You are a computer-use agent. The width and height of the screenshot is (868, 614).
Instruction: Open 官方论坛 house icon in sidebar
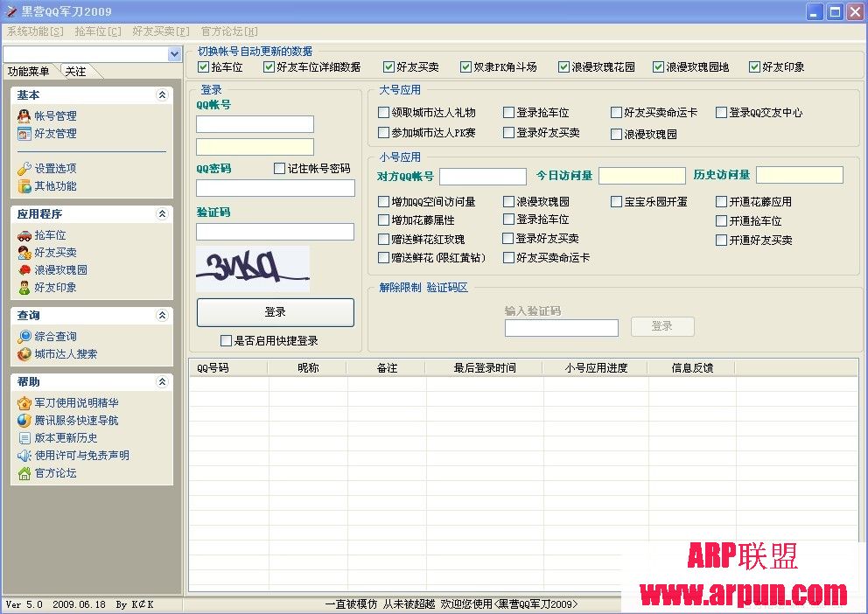click(24, 473)
